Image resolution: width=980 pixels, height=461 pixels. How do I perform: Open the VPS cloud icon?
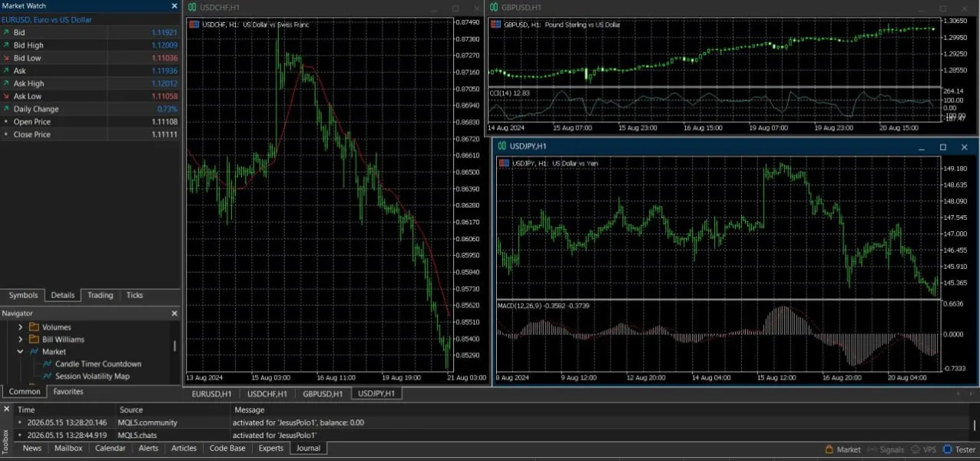(x=915, y=449)
